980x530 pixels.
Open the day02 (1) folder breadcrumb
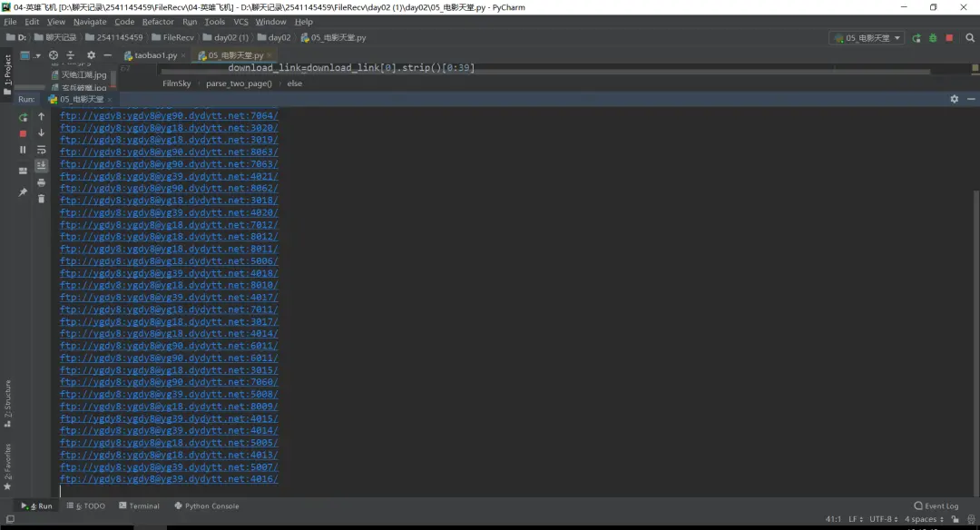coord(226,37)
